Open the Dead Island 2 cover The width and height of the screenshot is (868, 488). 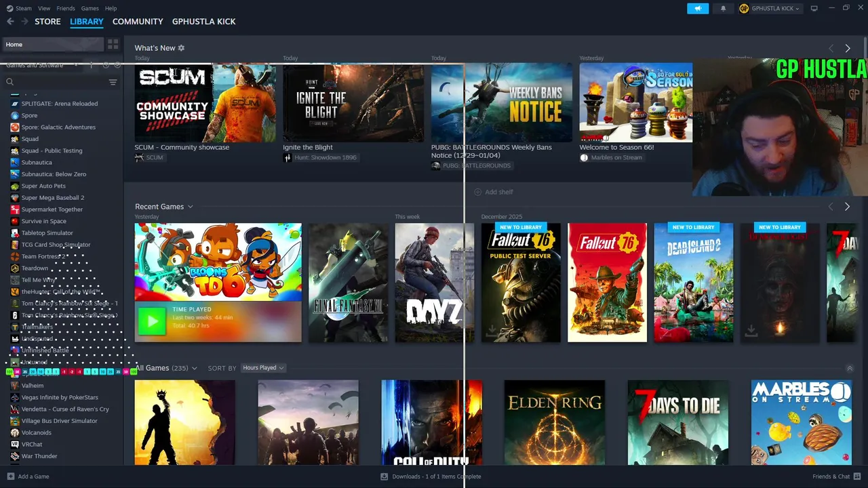pos(693,283)
